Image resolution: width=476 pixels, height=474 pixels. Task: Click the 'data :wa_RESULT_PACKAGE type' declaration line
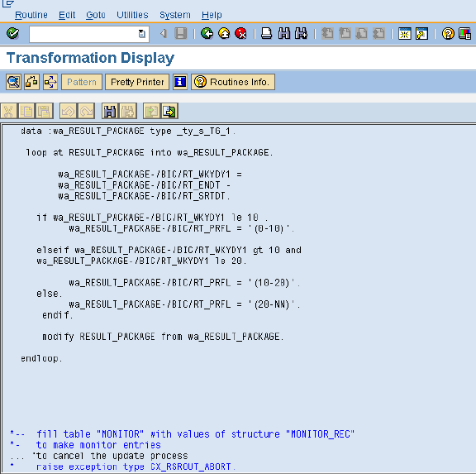point(128,131)
